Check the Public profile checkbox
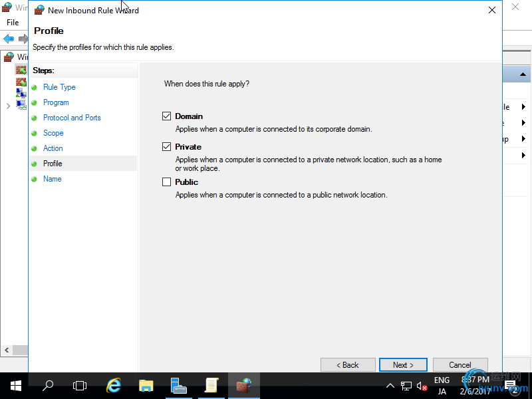 [x=166, y=182]
